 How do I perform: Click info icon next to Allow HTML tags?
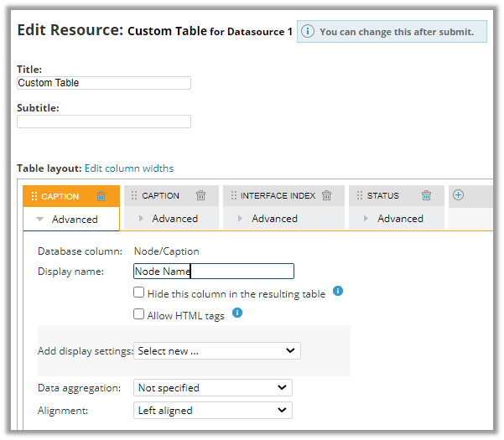pyautogui.click(x=237, y=313)
